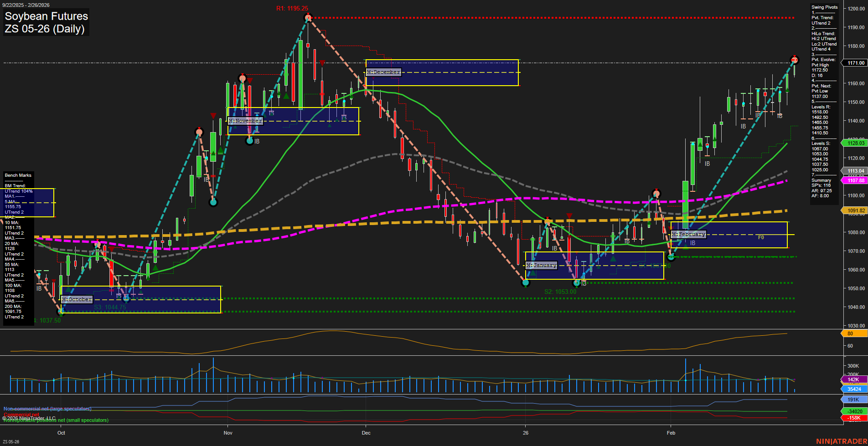Collapse the Swing Pivots panel
The height and width of the screenshot is (446, 868).
[x=824, y=7]
